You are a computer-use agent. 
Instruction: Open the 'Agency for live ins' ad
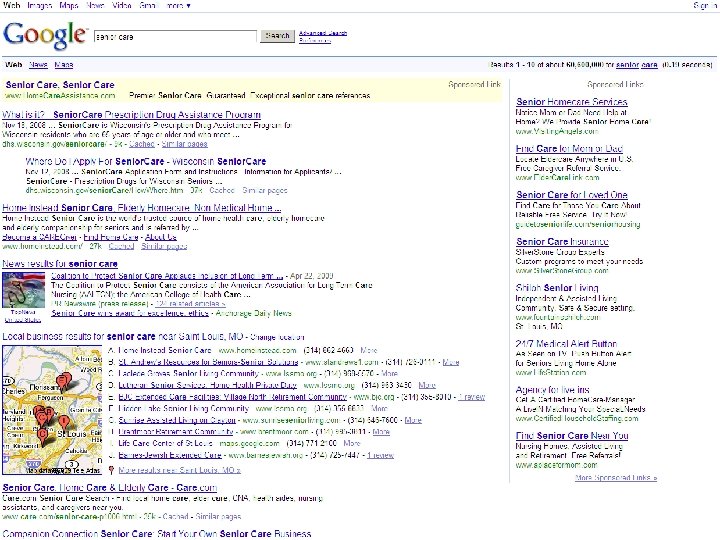(552, 390)
